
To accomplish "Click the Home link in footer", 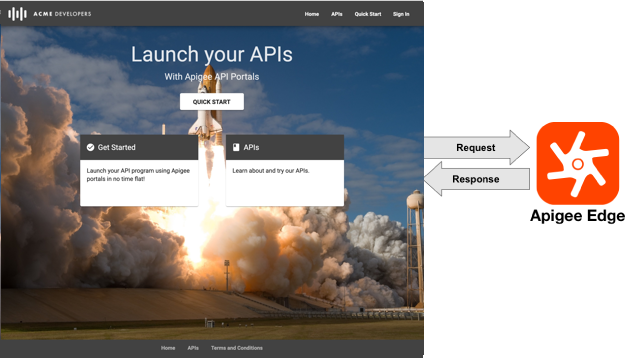I will pos(168,348).
